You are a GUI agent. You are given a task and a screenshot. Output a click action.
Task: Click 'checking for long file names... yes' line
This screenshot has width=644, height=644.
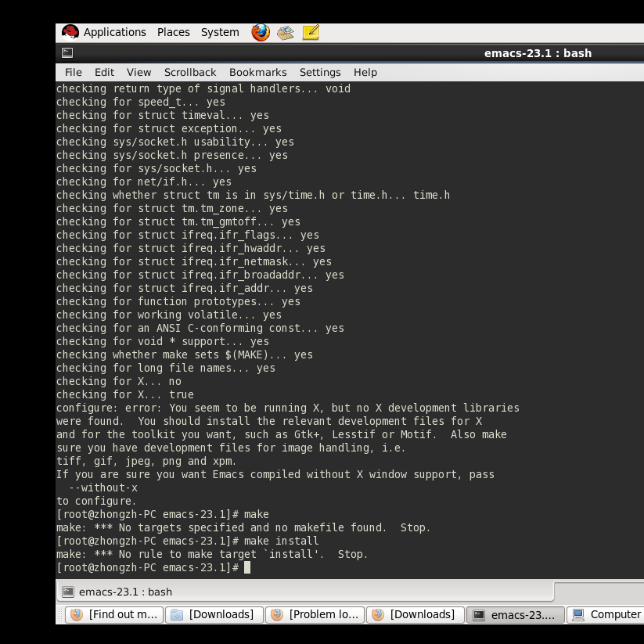166,368
